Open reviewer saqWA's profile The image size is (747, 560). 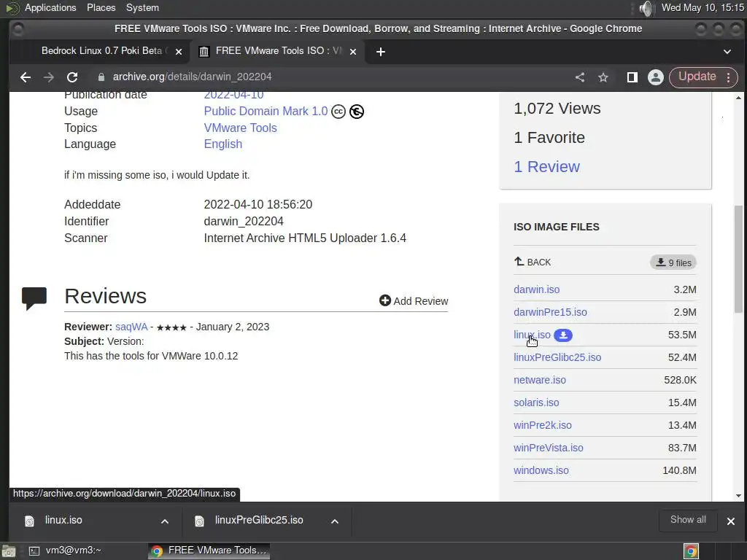click(131, 327)
